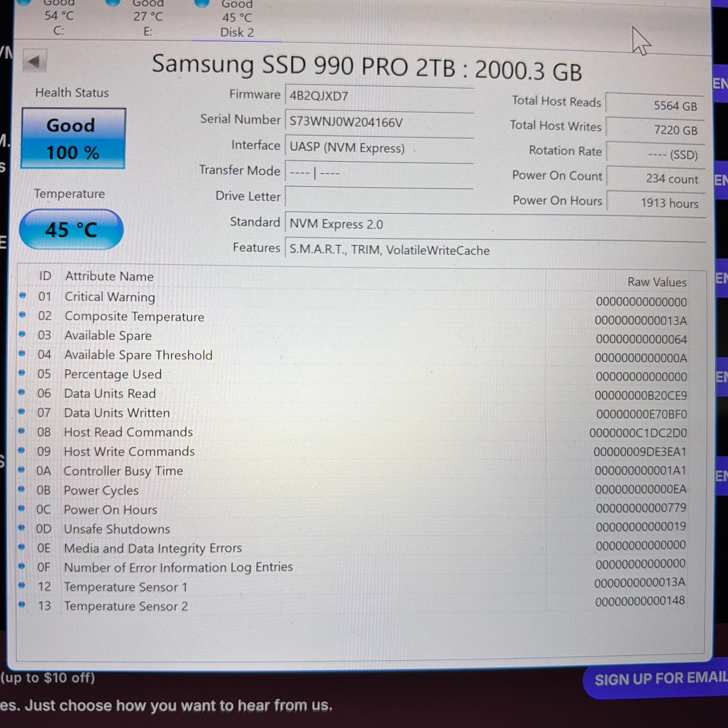This screenshot has width=728, height=728.
Task: Select the Critical Warning attribute name
Action: 110,297
